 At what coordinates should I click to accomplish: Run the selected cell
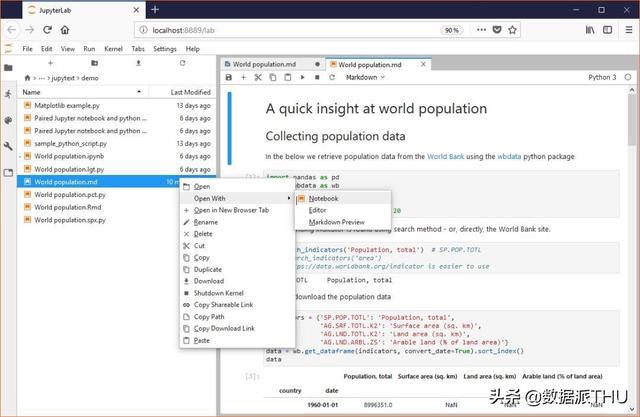[302, 77]
